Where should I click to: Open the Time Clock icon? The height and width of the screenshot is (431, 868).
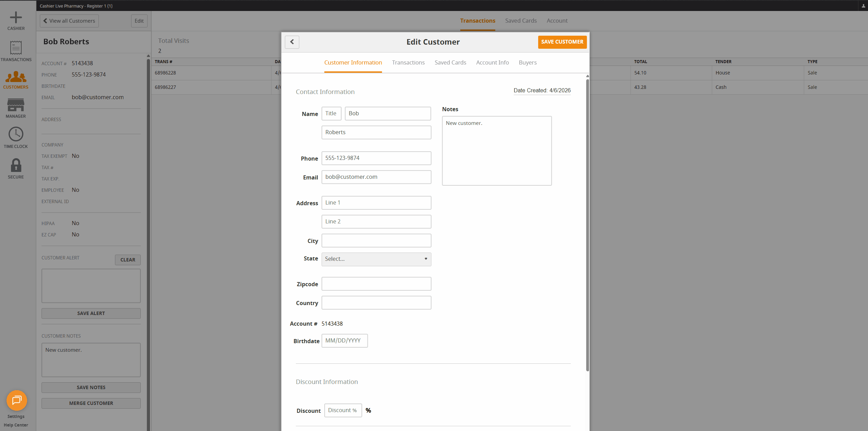pos(16,134)
